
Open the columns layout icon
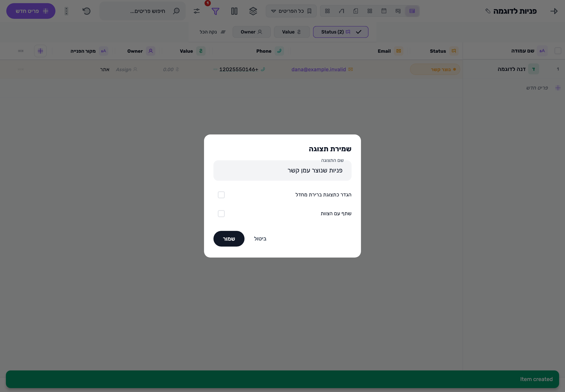[234, 11]
